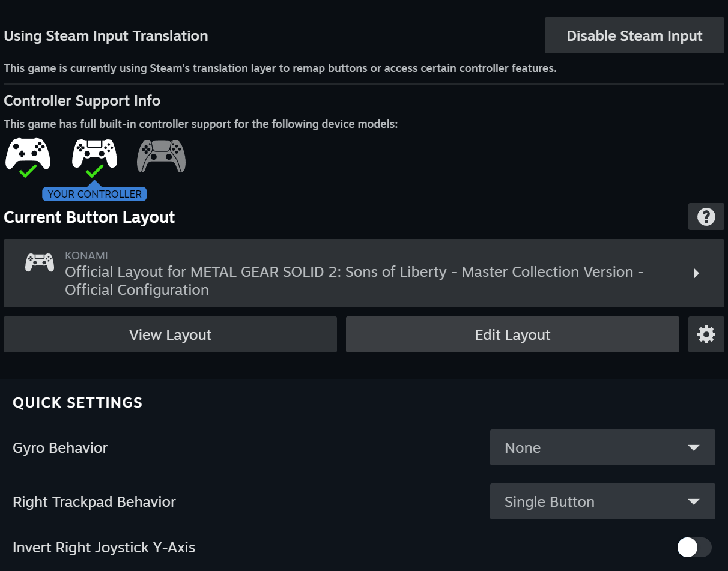Click green checkmark under Xbox controller

(x=28, y=172)
